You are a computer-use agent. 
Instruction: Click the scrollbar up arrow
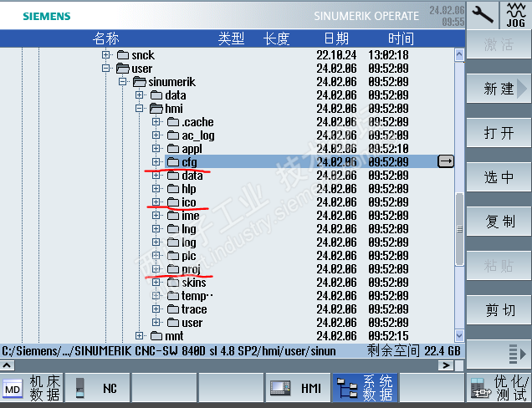pos(459,54)
